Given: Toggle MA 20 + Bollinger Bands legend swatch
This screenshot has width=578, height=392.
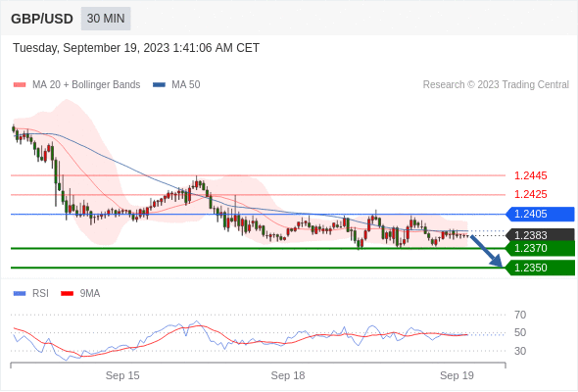Looking at the screenshot, I should [x=20, y=85].
